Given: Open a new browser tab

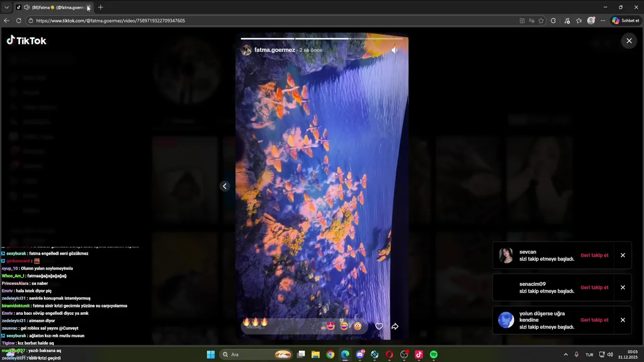Looking at the screenshot, I should [x=101, y=8].
